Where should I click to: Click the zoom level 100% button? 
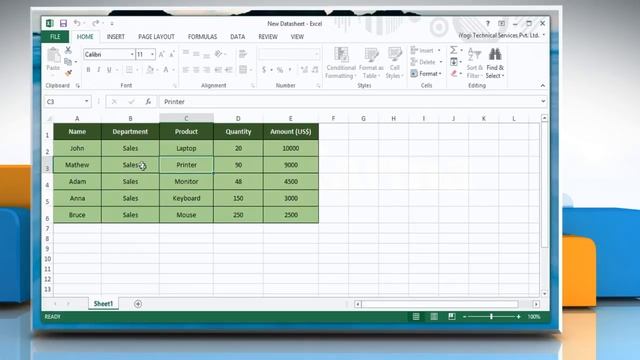click(x=534, y=317)
